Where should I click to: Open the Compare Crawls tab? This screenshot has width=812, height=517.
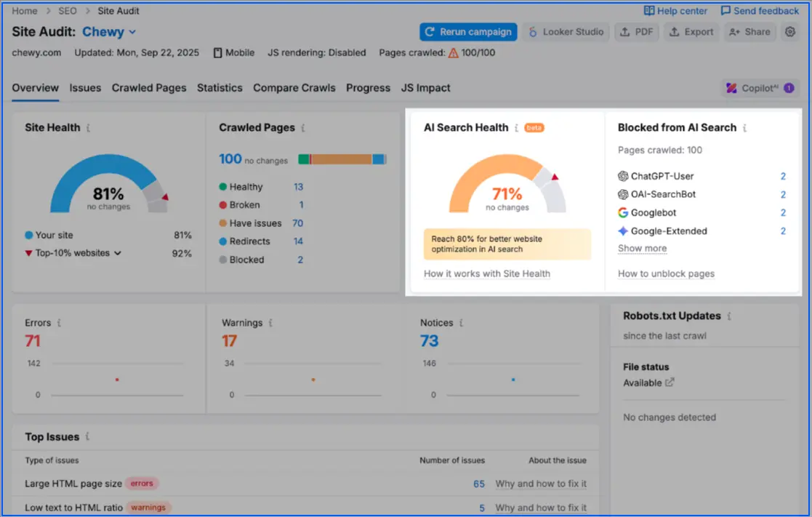[294, 87]
